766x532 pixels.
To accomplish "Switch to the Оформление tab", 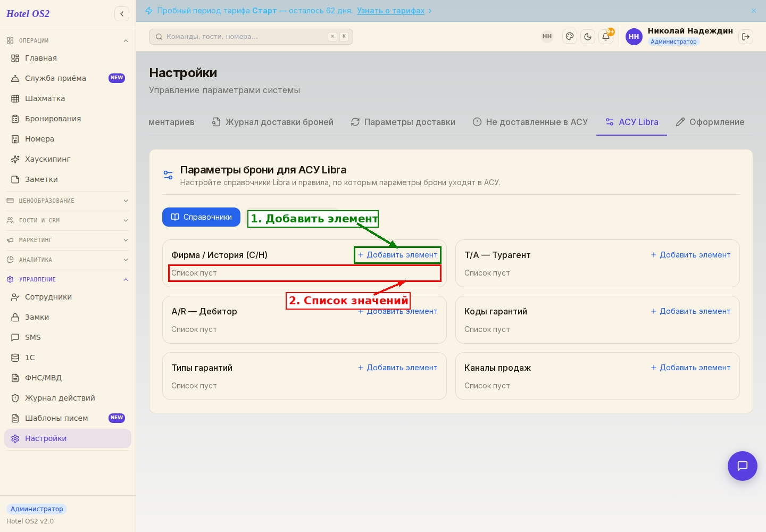I will point(710,122).
